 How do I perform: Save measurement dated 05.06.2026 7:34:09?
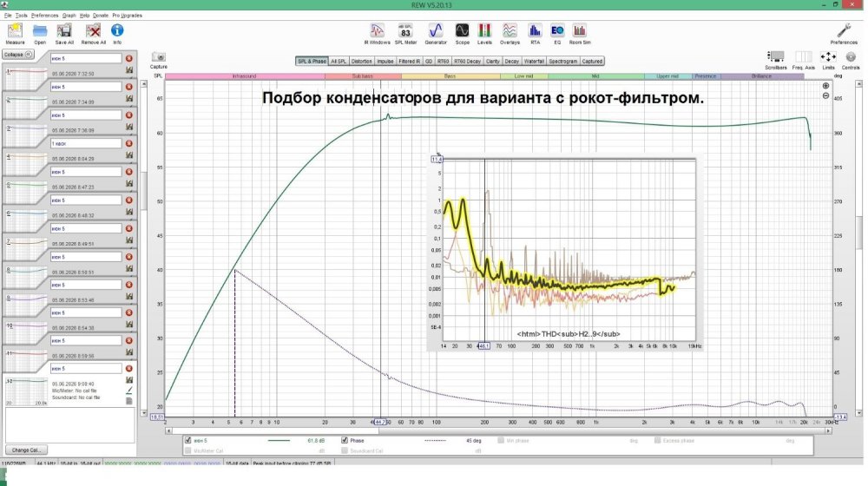click(129, 99)
